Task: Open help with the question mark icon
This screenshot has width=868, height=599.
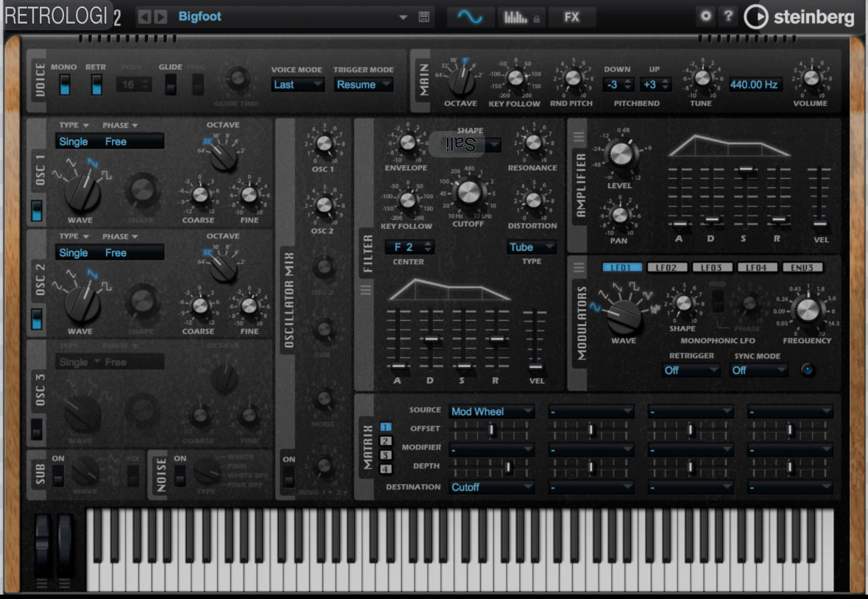Action: click(x=728, y=15)
